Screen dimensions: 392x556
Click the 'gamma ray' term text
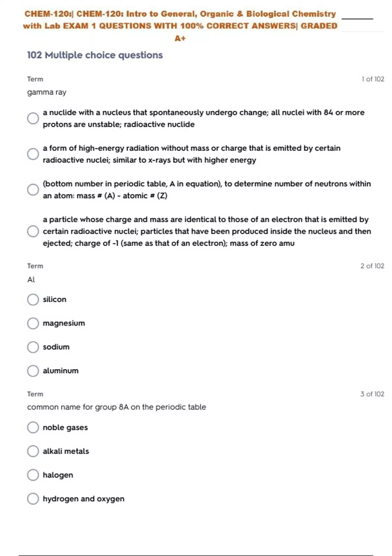coord(47,92)
